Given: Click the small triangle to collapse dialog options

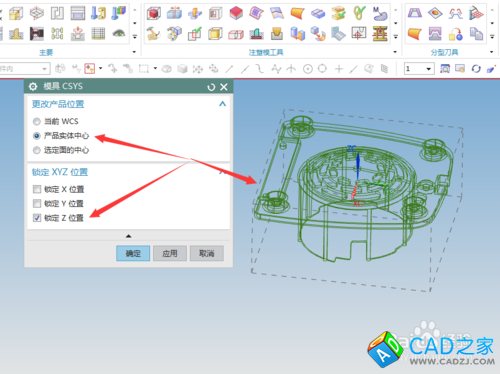Looking at the screenshot, I should [x=128, y=236].
